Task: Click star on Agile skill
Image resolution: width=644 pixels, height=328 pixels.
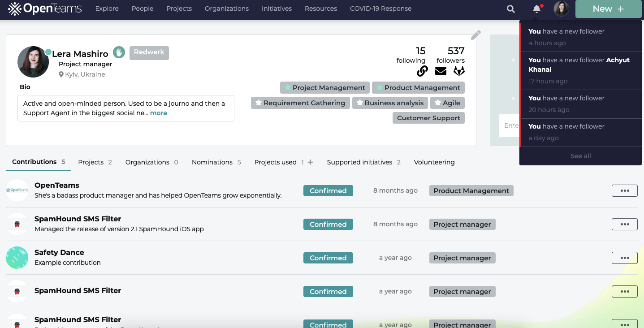Action: (437, 103)
